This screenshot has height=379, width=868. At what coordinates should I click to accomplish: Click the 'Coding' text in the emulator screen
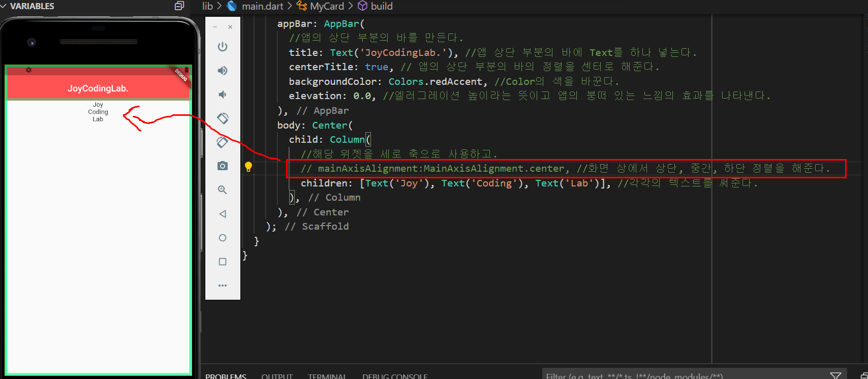[x=98, y=112]
